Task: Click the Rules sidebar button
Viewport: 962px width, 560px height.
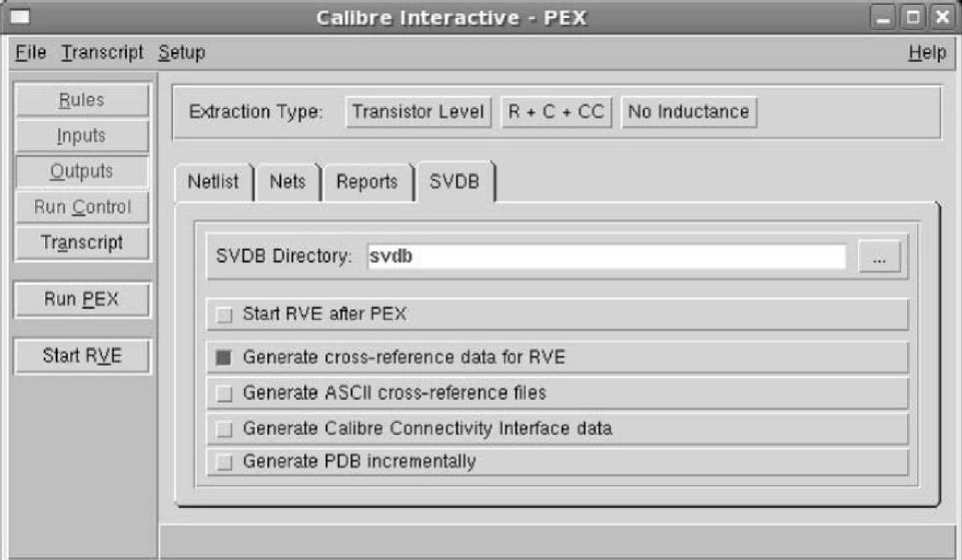Action: click(81, 100)
